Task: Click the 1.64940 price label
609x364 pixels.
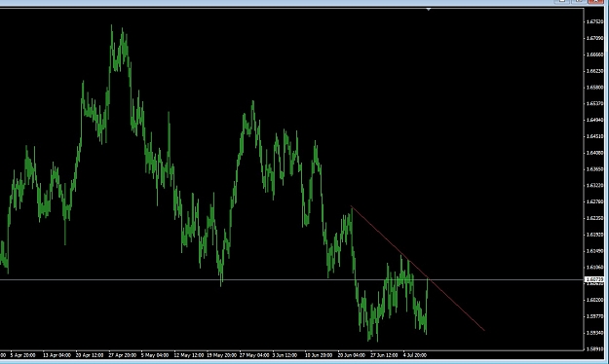Action: [x=595, y=120]
